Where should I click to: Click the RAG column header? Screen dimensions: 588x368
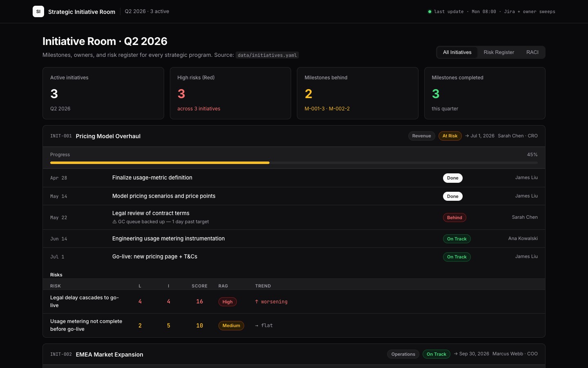click(x=223, y=286)
